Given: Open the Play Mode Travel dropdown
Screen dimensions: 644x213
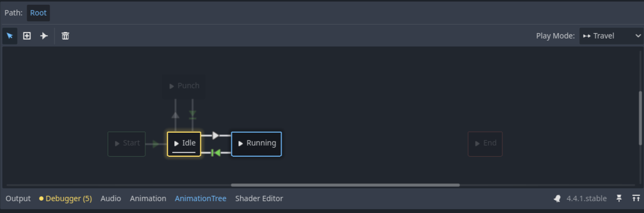Looking at the screenshot, I should tap(611, 36).
